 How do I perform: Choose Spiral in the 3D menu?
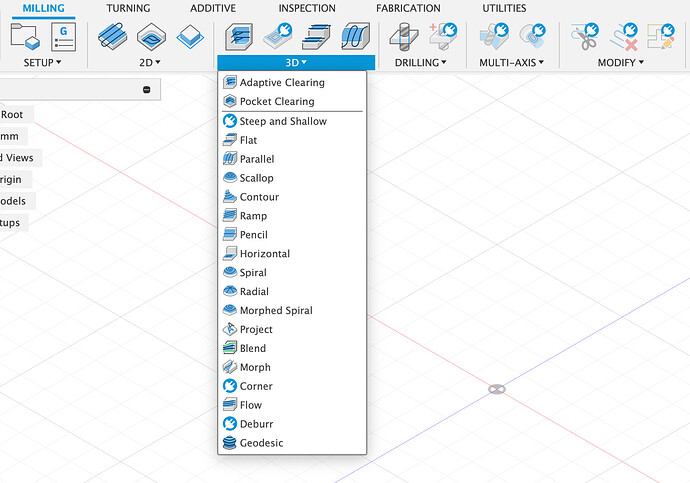tap(292, 273)
